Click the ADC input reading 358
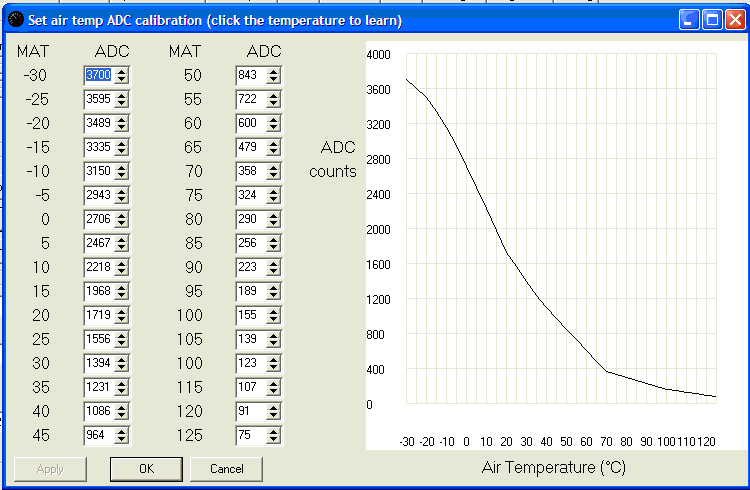 (251, 171)
